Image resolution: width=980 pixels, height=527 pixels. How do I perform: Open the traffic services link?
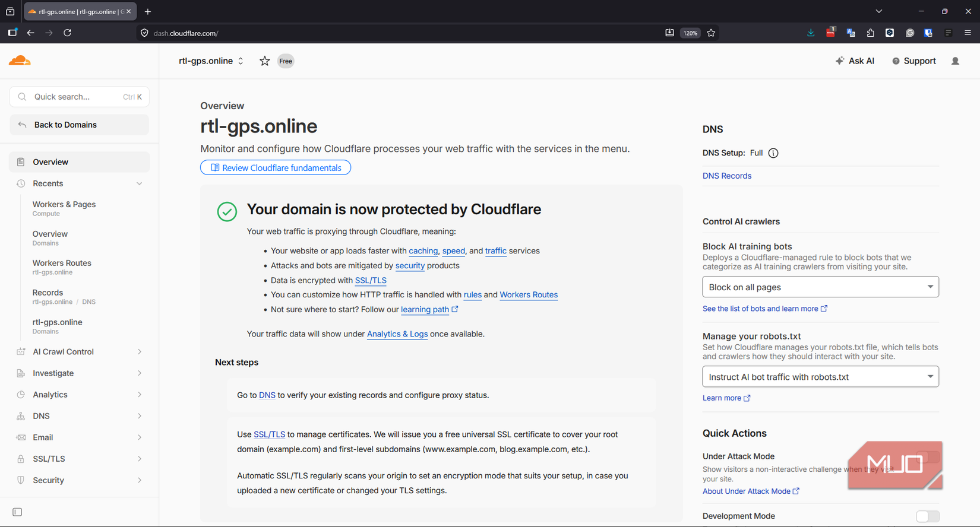coord(496,251)
